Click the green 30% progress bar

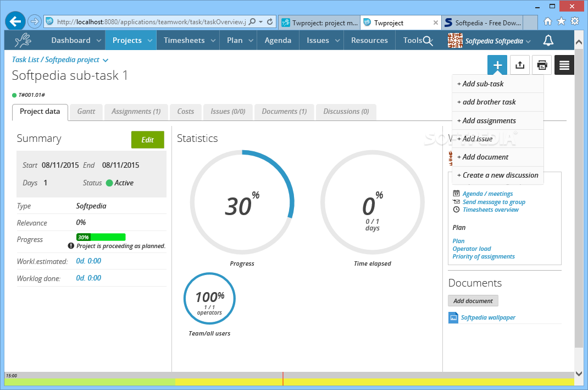coord(101,237)
